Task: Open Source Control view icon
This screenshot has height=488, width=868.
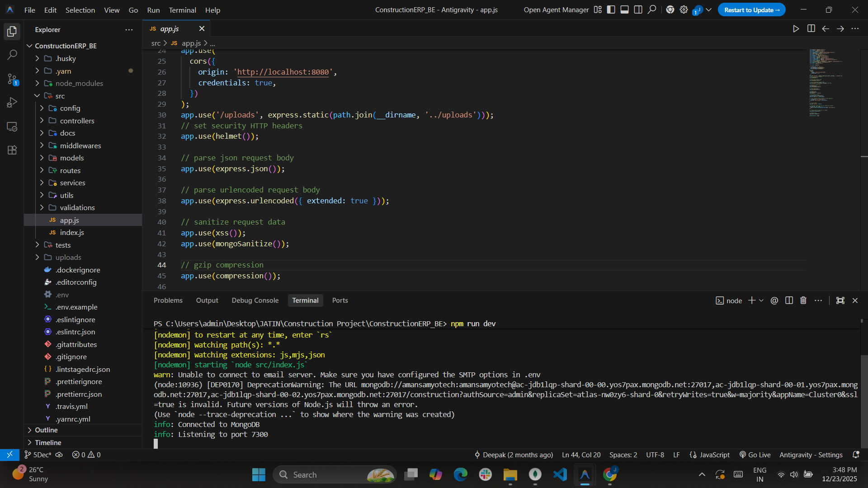Action: (x=12, y=79)
